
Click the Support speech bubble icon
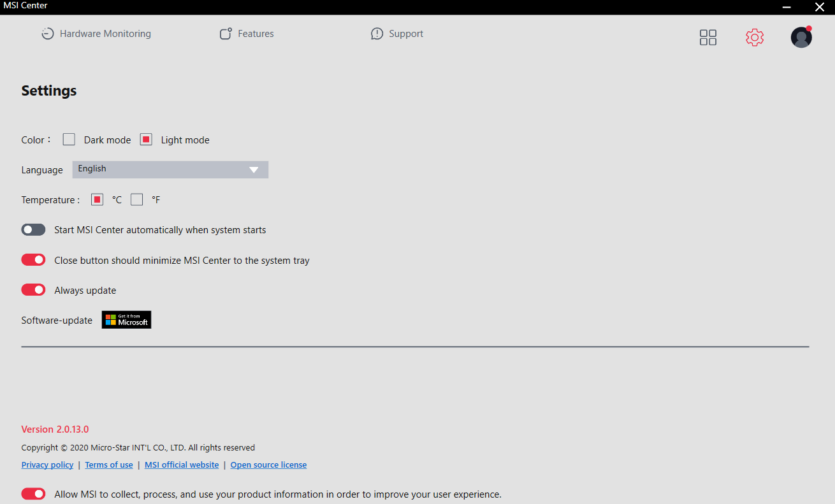coord(377,34)
